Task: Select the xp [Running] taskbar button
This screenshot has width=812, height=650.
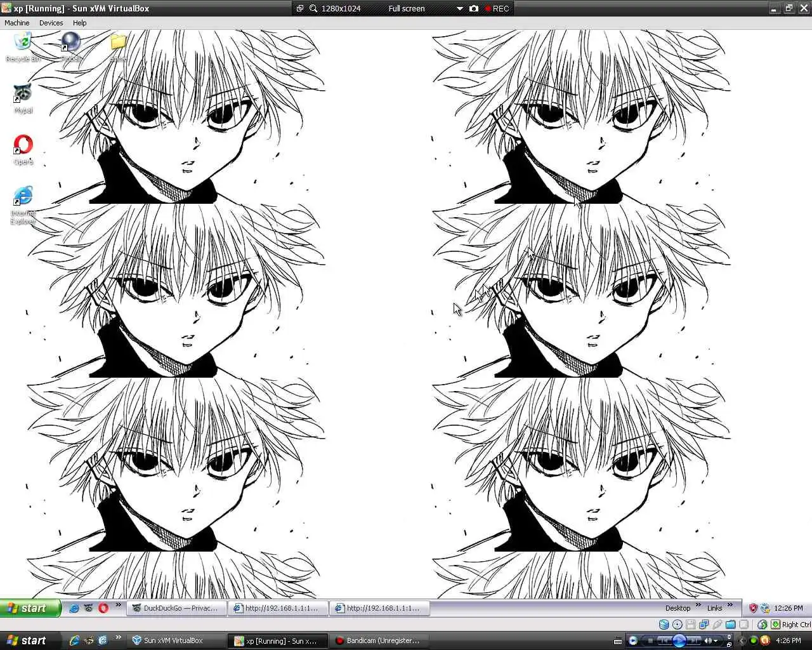Action: 278,640
